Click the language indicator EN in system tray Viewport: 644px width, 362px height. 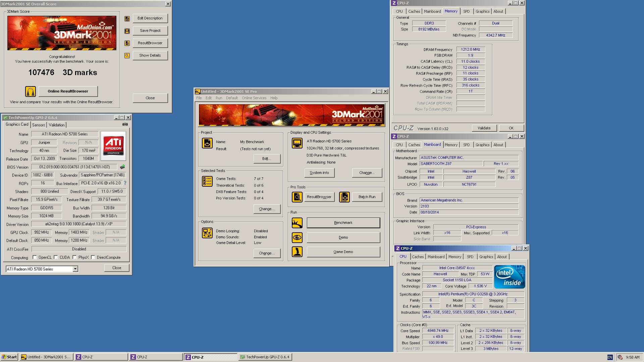[x=610, y=357]
